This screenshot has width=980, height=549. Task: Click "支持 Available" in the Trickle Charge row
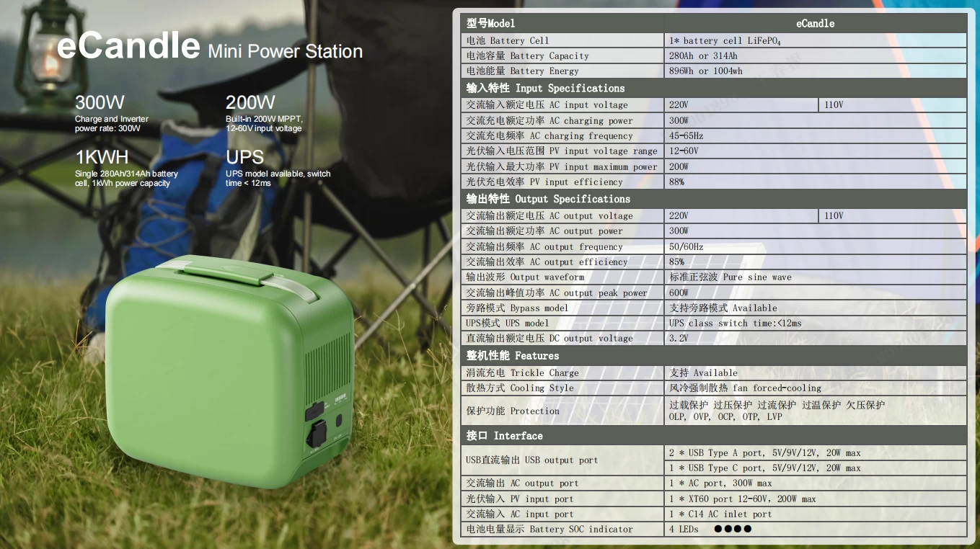(x=703, y=372)
